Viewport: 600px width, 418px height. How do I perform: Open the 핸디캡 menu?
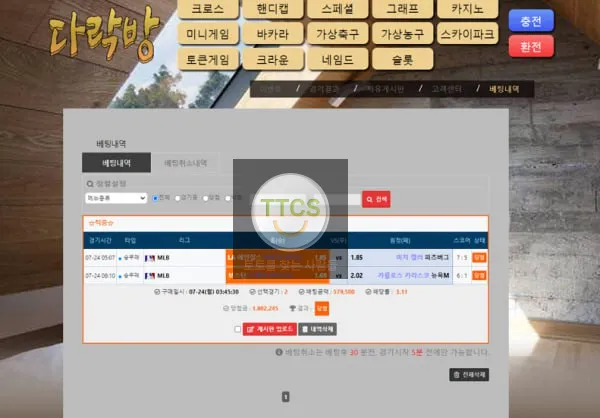[x=272, y=9]
